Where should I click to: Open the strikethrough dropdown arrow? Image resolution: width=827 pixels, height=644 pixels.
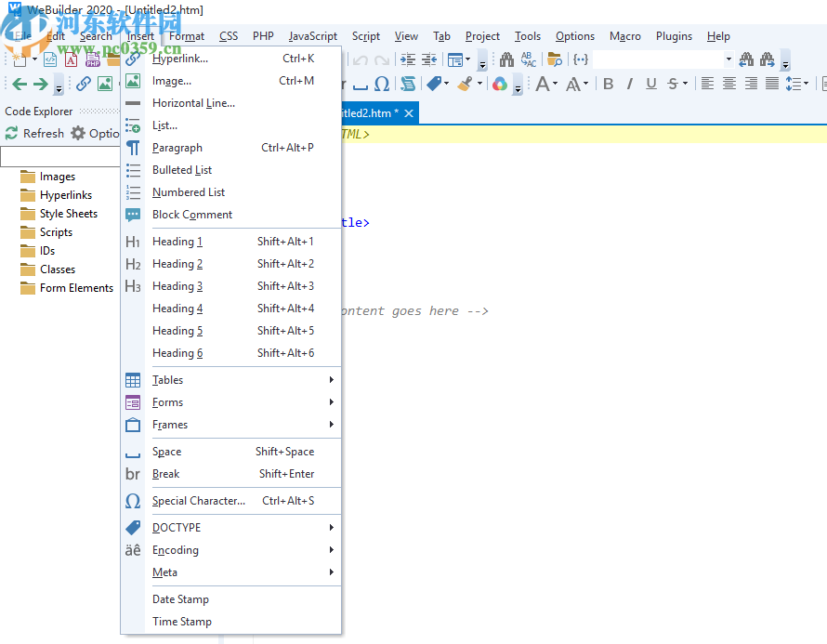point(685,84)
